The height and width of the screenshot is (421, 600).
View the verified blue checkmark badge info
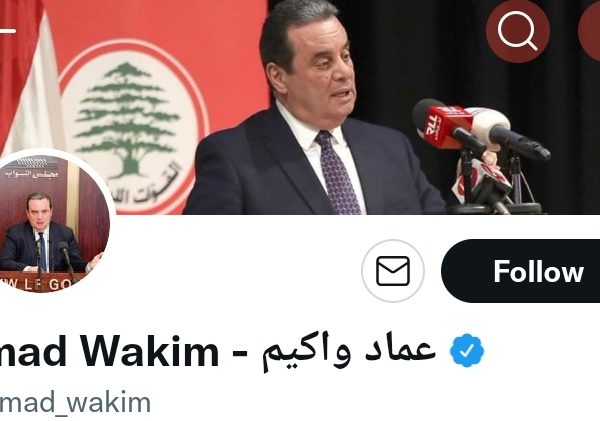point(467,351)
